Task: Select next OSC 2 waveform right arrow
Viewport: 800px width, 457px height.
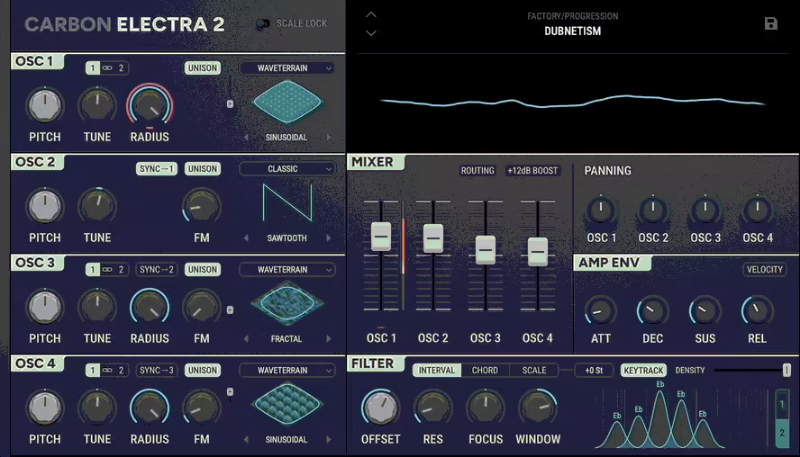Action: click(x=329, y=238)
